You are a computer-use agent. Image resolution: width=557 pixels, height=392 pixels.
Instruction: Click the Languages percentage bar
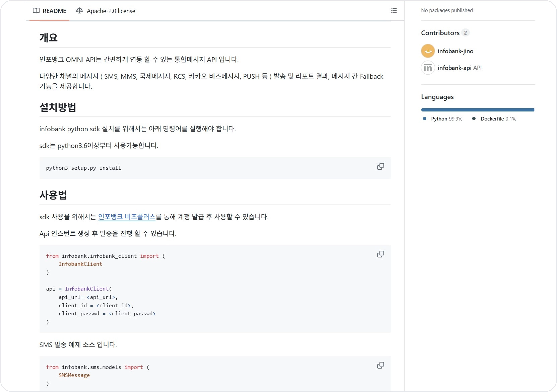tap(478, 109)
